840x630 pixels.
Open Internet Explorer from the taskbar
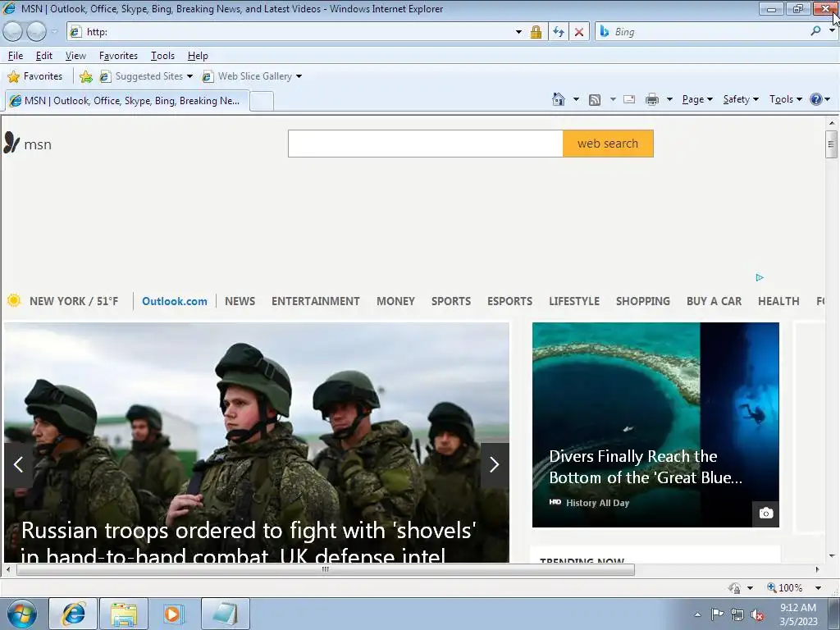tap(73, 614)
